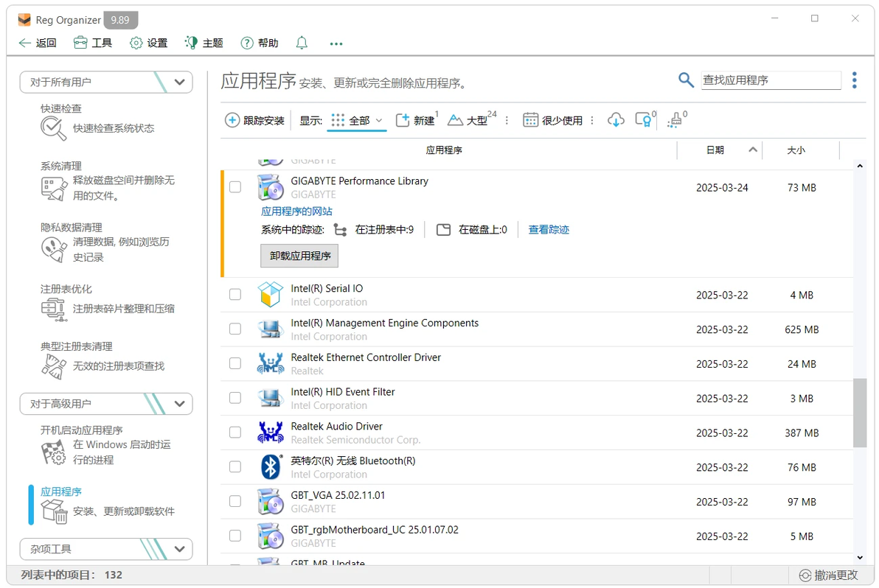The height and width of the screenshot is (588, 879).
Task: Click the cloud download updates icon
Action: (x=616, y=120)
